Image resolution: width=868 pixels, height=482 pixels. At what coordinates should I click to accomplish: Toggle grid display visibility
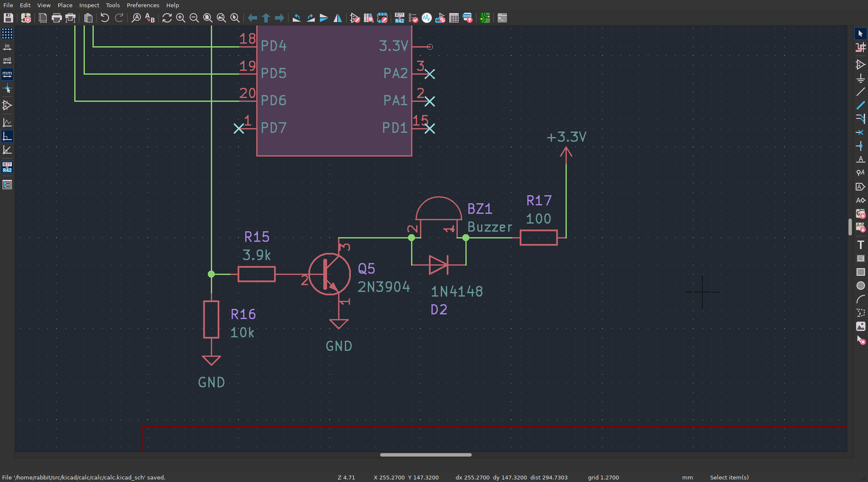(x=7, y=34)
